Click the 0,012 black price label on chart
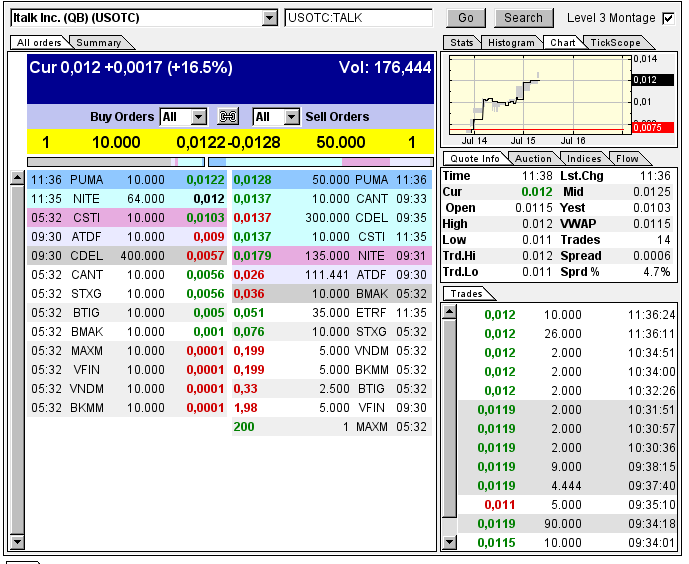The image size is (689, 564). [x=653, y=80]
